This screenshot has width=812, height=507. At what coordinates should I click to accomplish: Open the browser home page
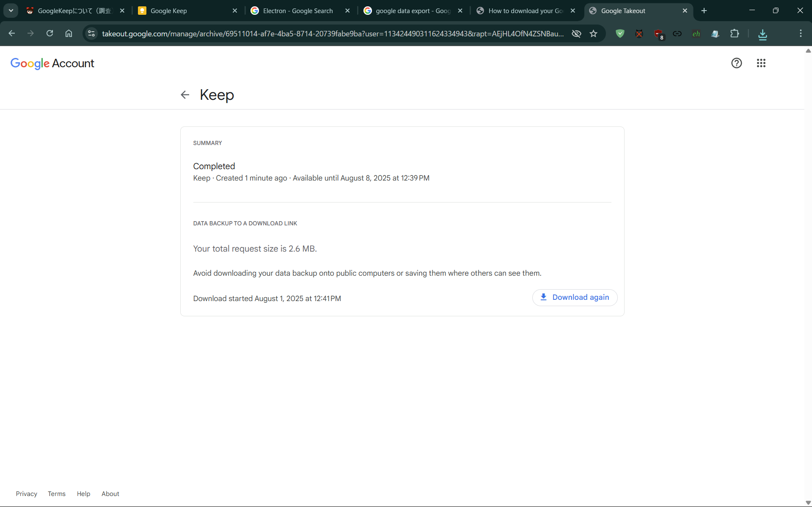tap(69, 33)
